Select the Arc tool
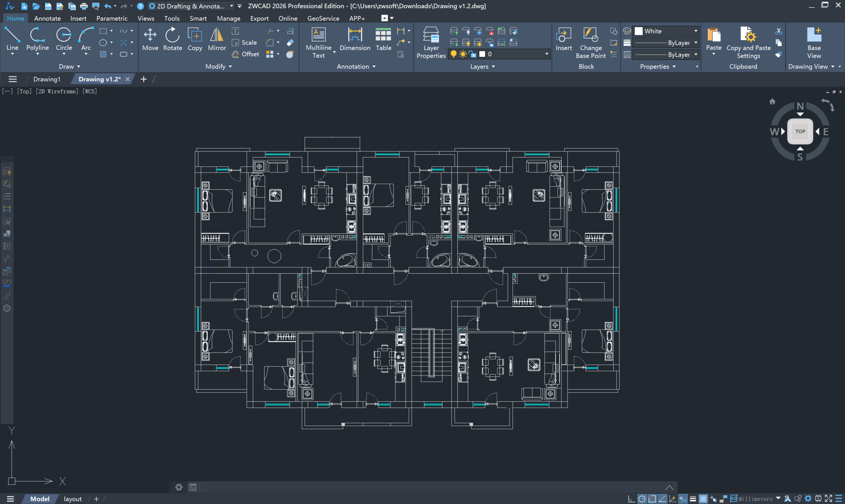The height and width of the screenshot is (504, 845). click(x=85, y=39)
